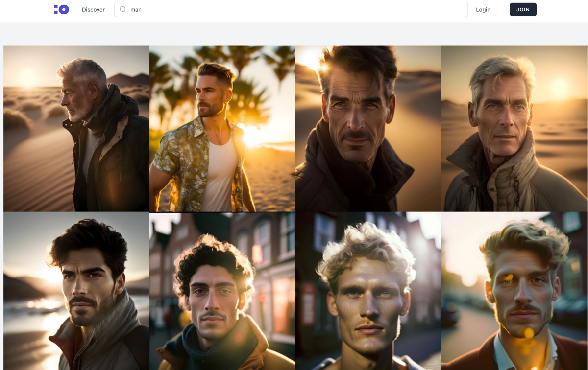Click the divider between Login and JOIN
This screenshot has width=588, height=370.
[500, 9]
